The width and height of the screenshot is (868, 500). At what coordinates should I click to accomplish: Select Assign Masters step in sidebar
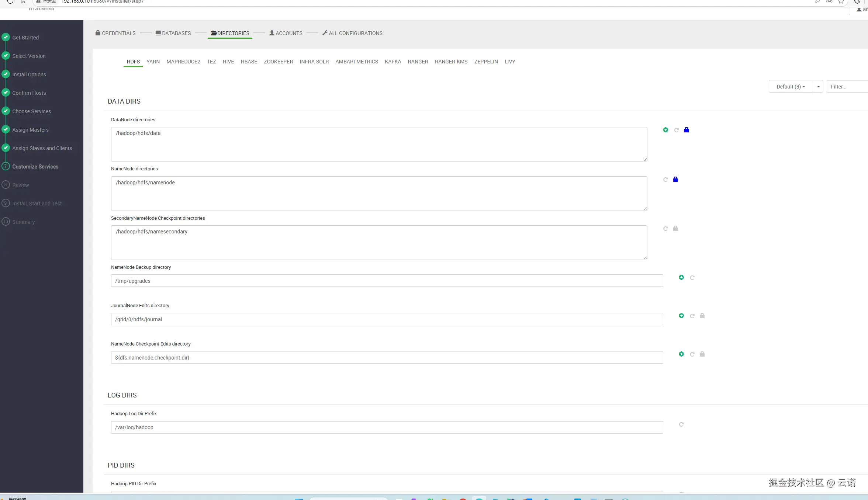pos(30,130)
